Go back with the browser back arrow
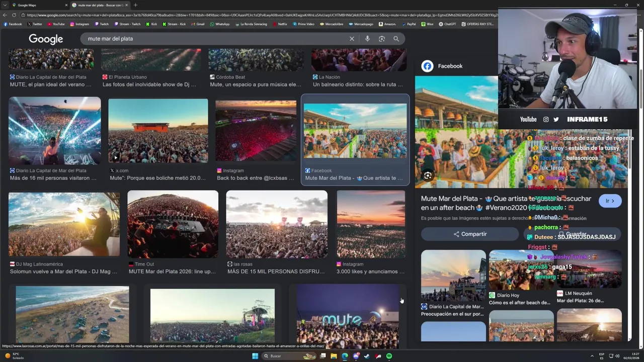The image size is (644, 362). [5, 15]
